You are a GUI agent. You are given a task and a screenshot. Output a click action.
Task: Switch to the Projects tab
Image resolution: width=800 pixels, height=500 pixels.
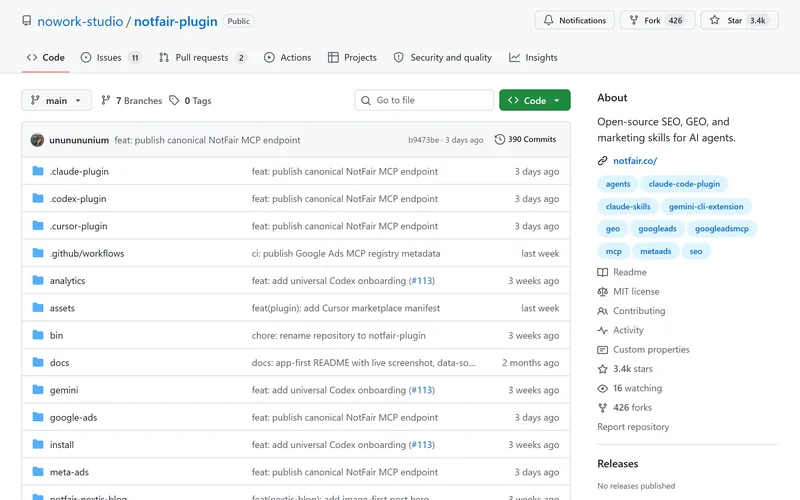[352, 58]
